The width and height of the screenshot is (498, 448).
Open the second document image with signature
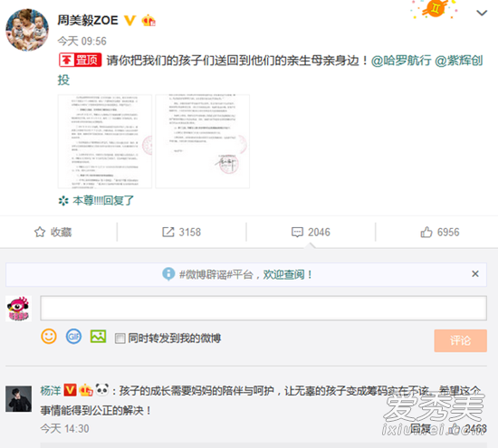pos(203,141)
